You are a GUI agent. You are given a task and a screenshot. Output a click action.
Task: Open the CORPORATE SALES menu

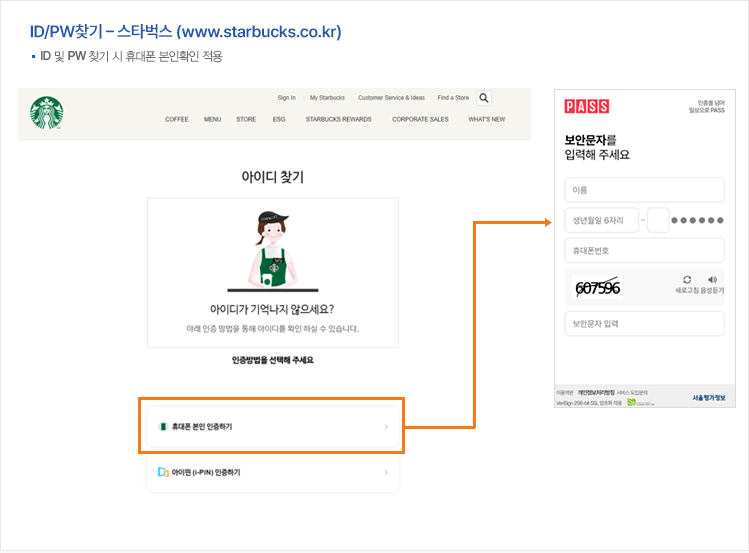(x=420, y=119)
